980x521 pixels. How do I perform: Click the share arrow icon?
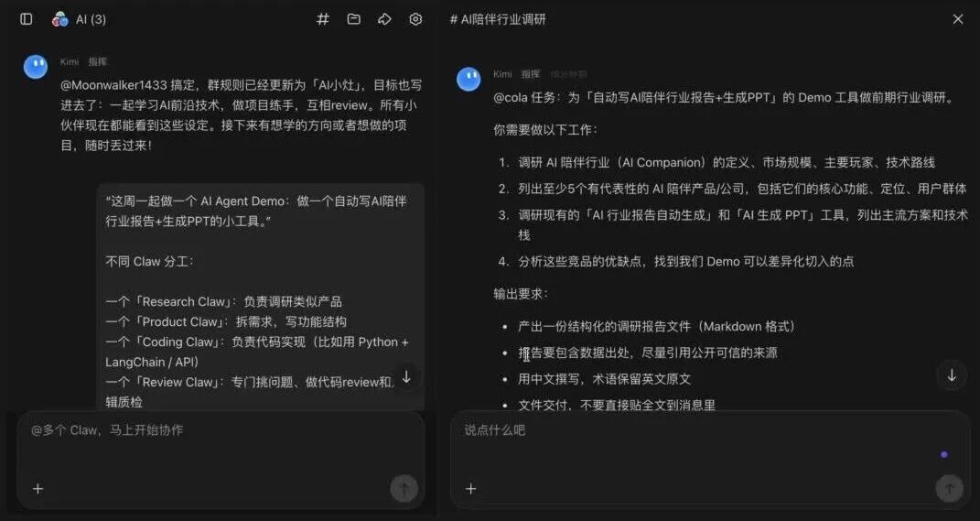pyautogui.click(x=384, y=19)
